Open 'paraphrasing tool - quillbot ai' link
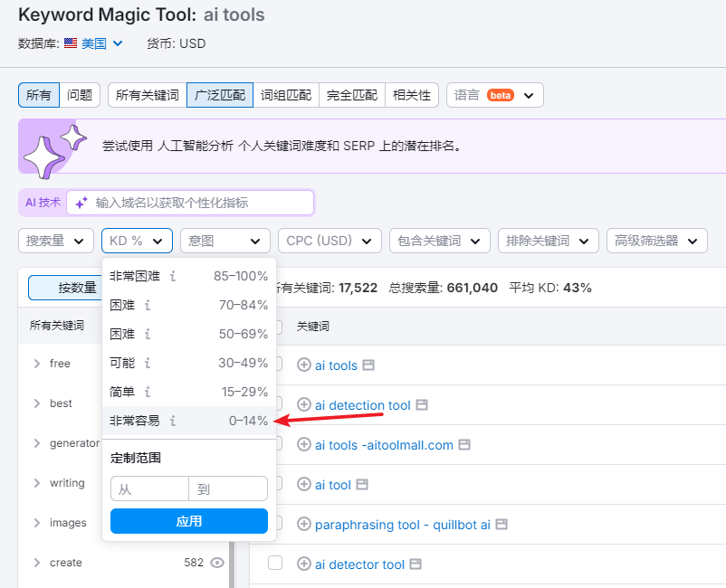726x588 pixels. (402, 525)
